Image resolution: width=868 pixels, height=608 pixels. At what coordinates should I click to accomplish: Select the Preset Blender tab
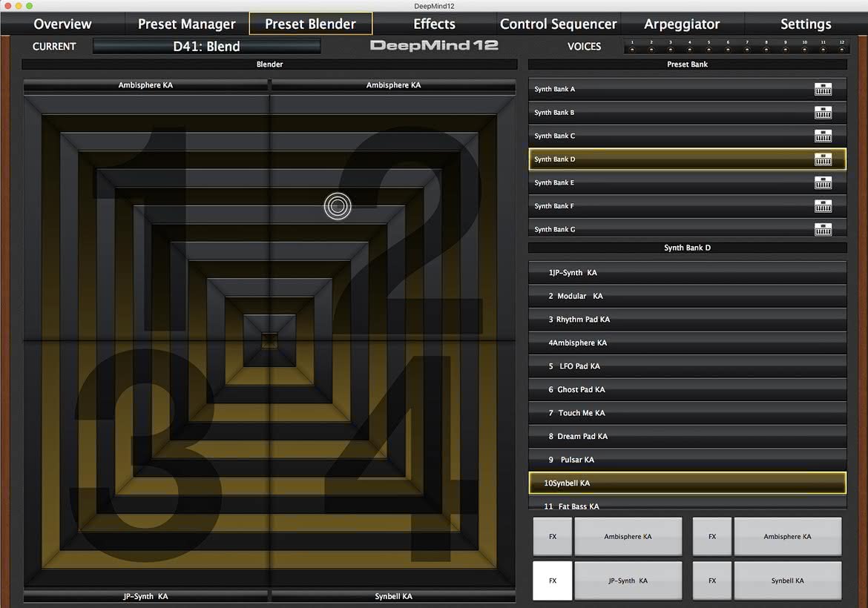[311, 24]
